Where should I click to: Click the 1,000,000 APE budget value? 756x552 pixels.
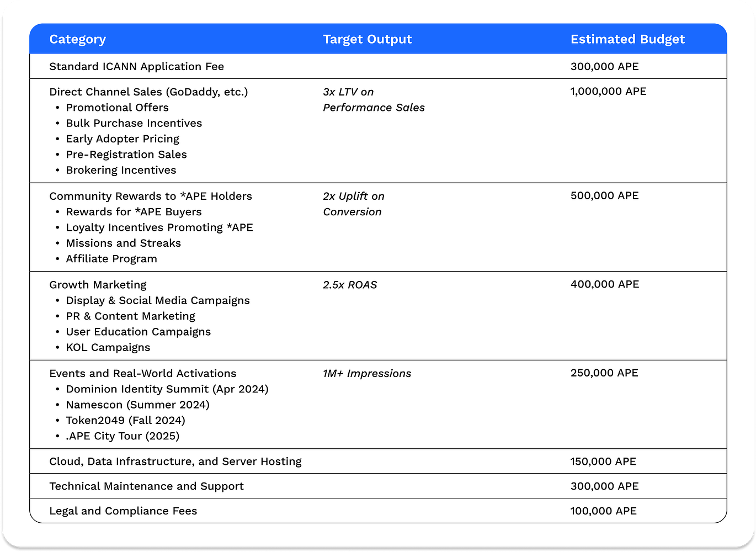[608, 91]
